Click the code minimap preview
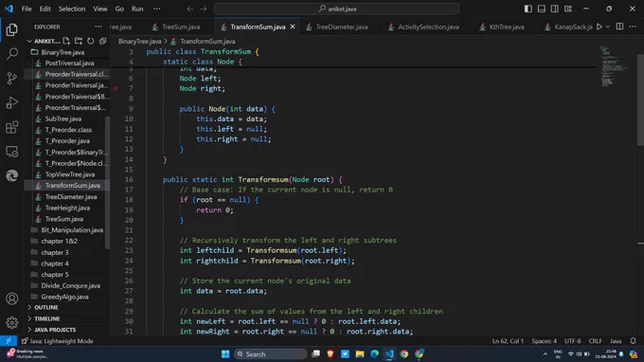 (x=614, y=65)
